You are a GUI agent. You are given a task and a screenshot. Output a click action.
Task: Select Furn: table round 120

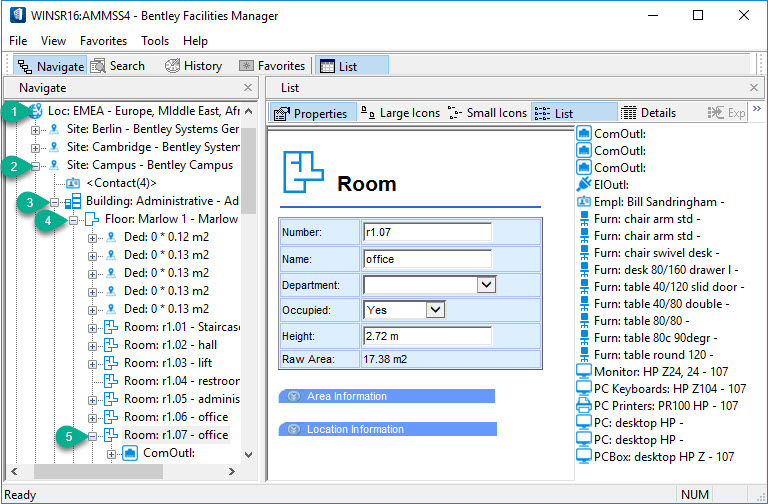tap(653, 355)
